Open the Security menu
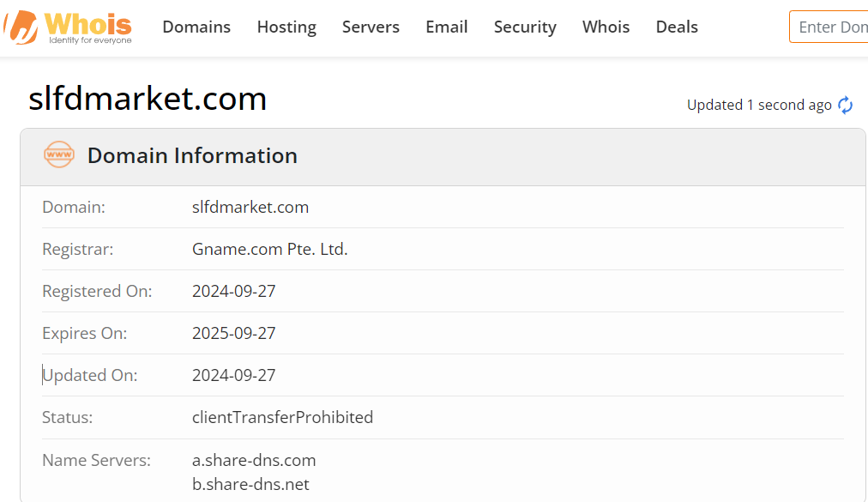Screen dimensions: 868x502 point(525,27)
